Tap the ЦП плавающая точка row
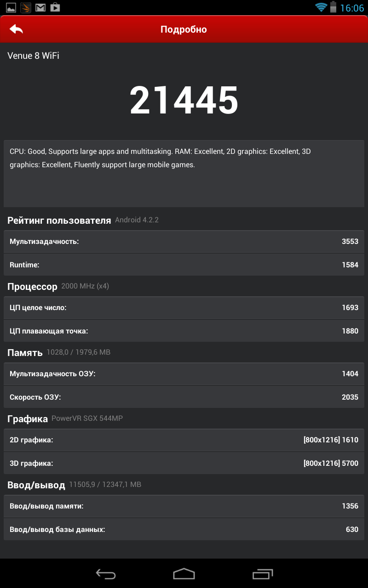The height and width of the screenshot is (588, 368). point(184,331)
